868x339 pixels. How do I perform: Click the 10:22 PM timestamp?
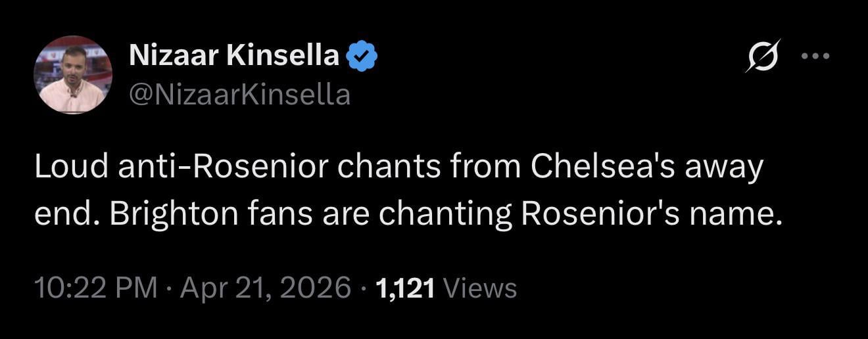pos(95,288)
